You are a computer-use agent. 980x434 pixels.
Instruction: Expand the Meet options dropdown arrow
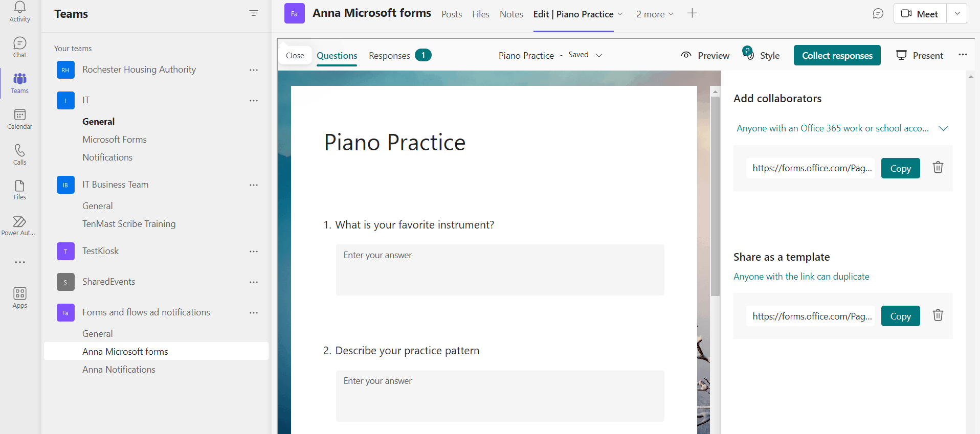tap(957, 14)
